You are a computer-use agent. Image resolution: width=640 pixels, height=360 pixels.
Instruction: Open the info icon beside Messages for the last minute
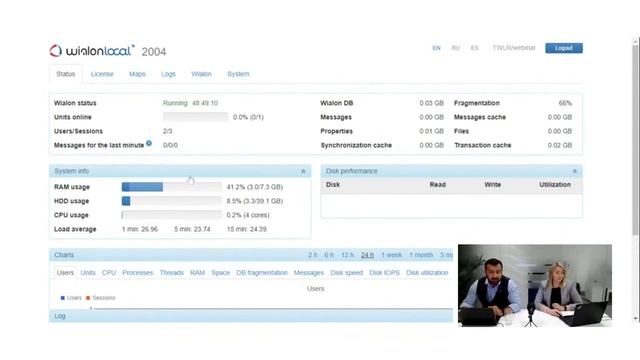point(149,143)
